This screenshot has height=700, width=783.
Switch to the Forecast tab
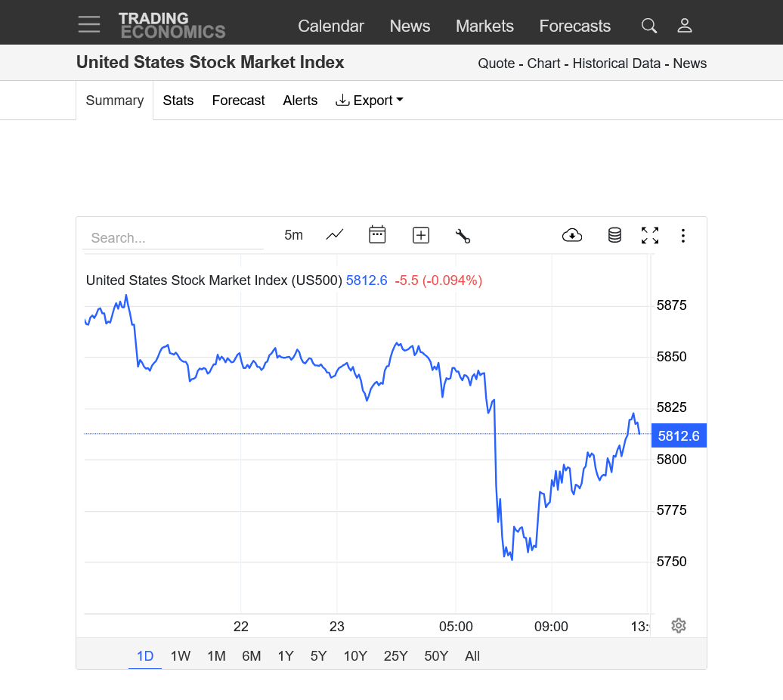click(238, 101)
